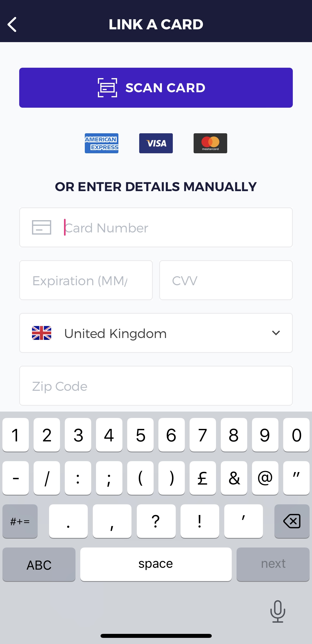Tap the pound sign £ key

pos(203,478)
